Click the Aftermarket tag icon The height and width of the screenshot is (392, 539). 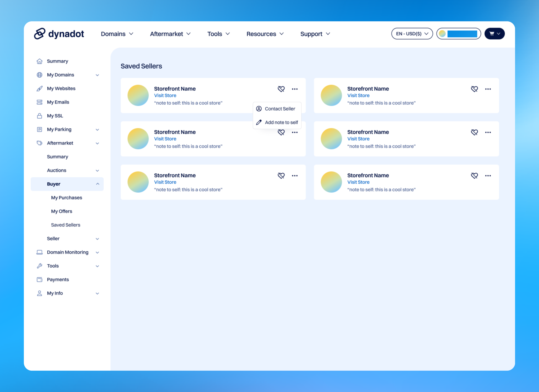click(39, 143)
